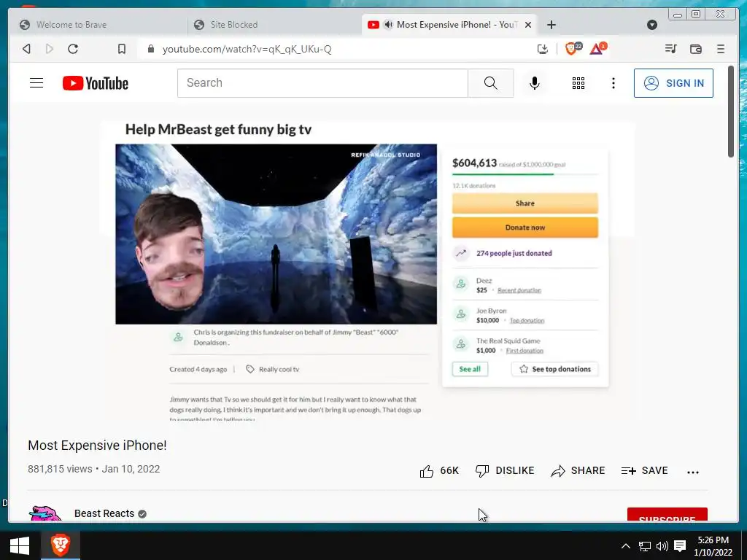Click Brave icon in taskbar

coord(61,545)
